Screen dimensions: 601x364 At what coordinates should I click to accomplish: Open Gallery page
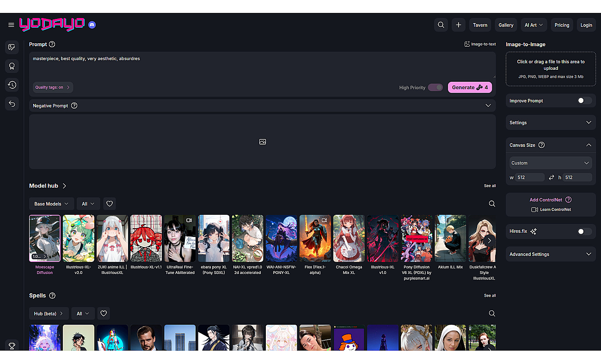(506, 25)
